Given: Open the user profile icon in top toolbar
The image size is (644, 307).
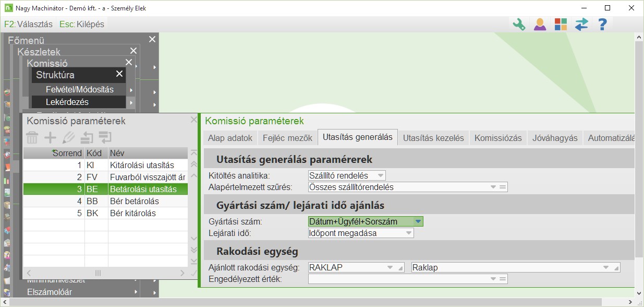Looking at the screenshot, I should tap(540, 24).
